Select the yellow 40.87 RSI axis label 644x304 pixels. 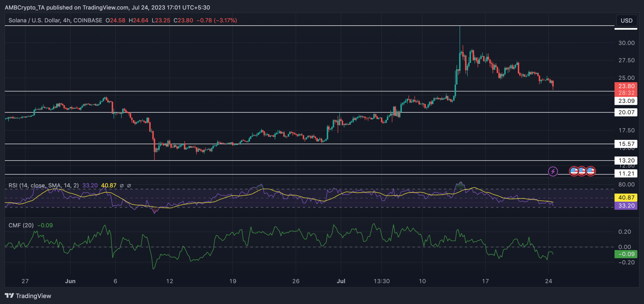click(x=626, y=197)
